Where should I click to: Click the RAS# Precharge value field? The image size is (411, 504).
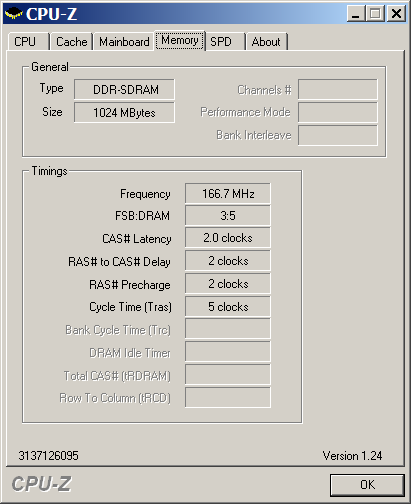click(228, 284)
